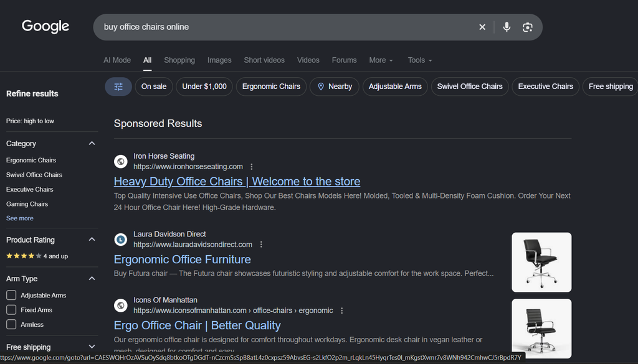Apply the Executive Chairs filter chip

[546, 86]
